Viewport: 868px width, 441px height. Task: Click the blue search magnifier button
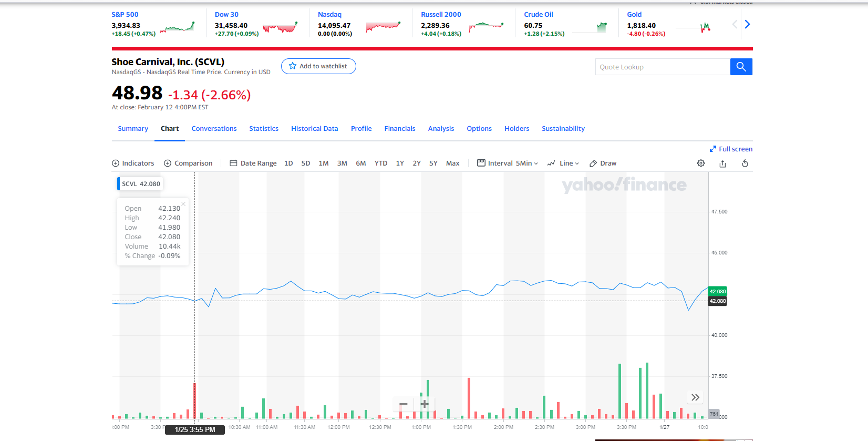pyautogui.click(x=741, y=67)
